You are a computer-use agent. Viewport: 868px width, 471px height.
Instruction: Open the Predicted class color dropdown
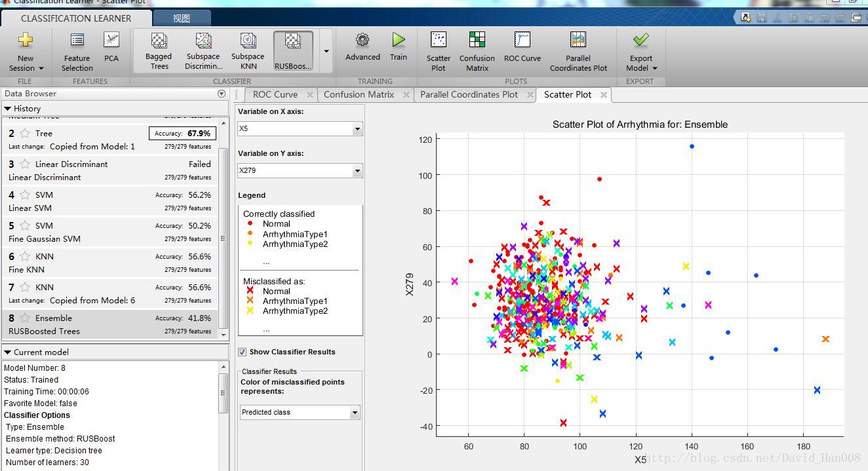[355, 413]
